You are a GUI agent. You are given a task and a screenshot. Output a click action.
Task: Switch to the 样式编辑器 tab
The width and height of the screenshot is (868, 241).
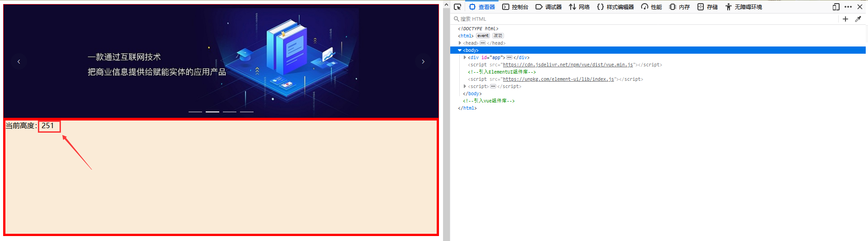coord(615,7)
